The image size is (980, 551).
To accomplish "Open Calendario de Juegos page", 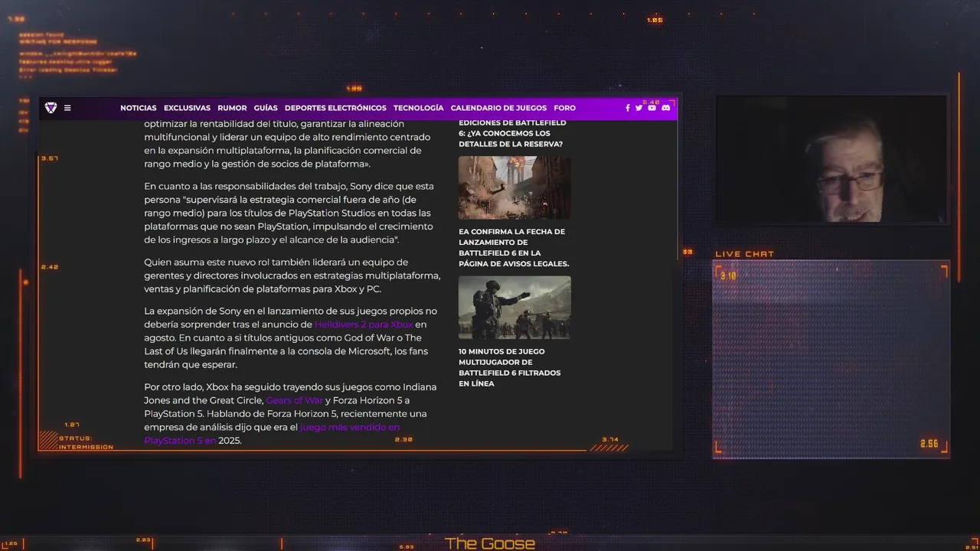I will click(498, 108).
